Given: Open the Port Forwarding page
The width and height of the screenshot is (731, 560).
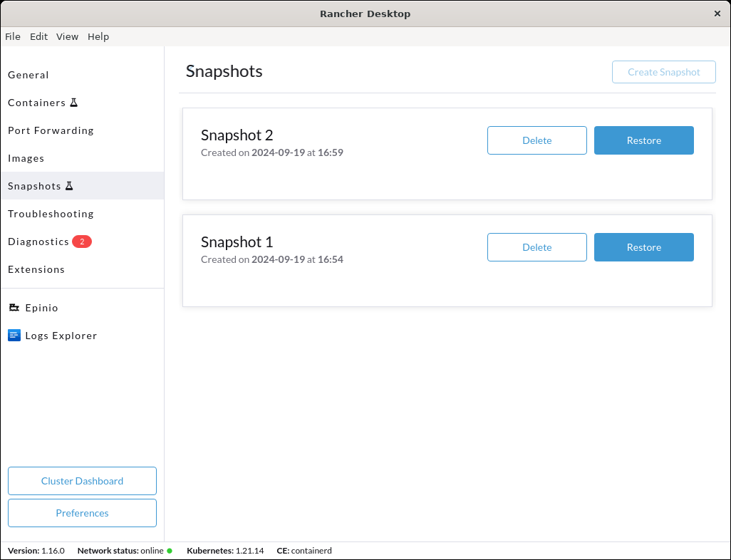Looking at the screenshot, I should (x=51, y=130).
